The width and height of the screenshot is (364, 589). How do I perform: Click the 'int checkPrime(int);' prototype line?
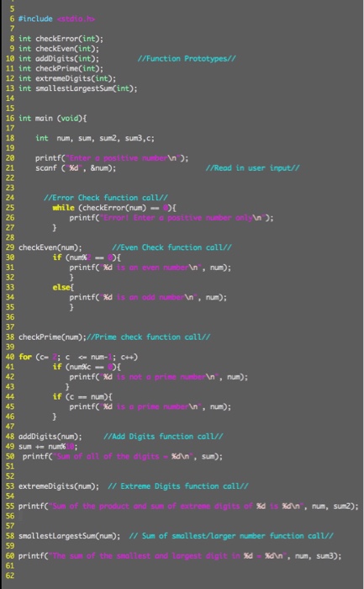(x=61, y=68)
